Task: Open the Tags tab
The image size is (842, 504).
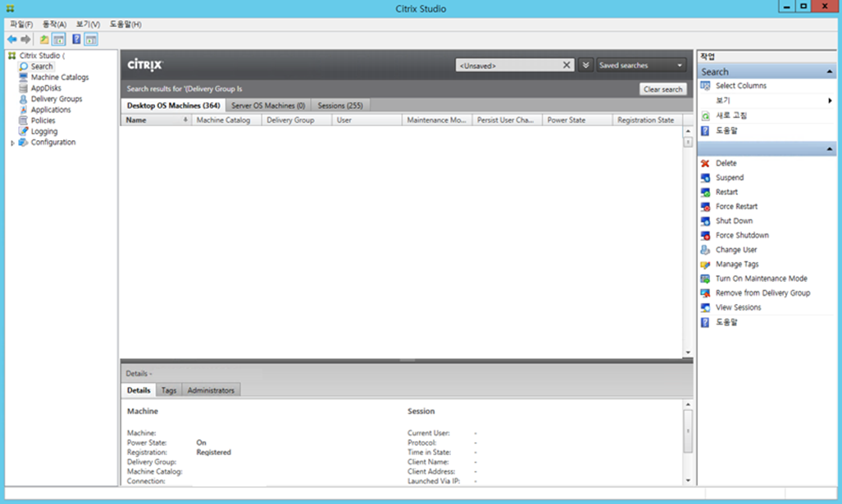Action: 169,390
